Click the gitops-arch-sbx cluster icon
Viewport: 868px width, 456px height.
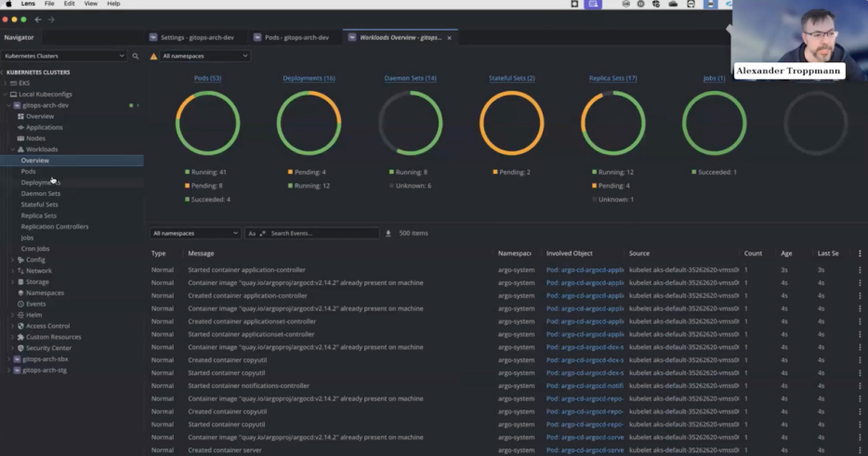[x=17, y=359]
